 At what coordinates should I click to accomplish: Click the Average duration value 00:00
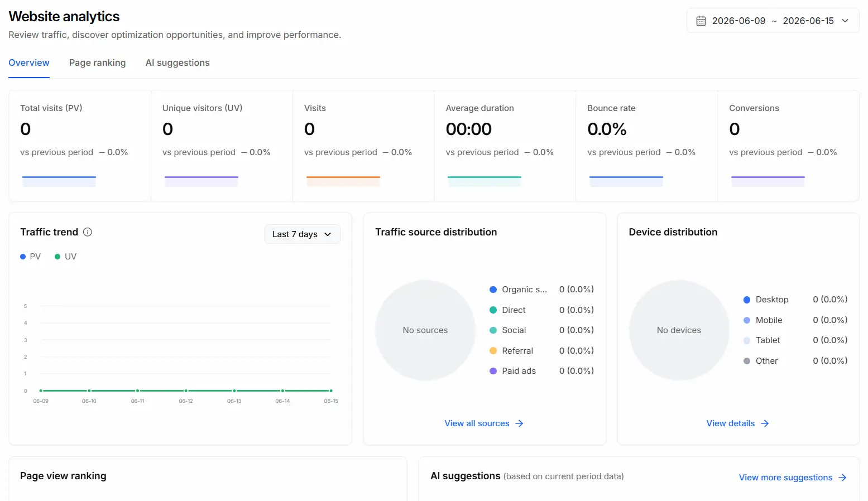[x=468, y=129]
